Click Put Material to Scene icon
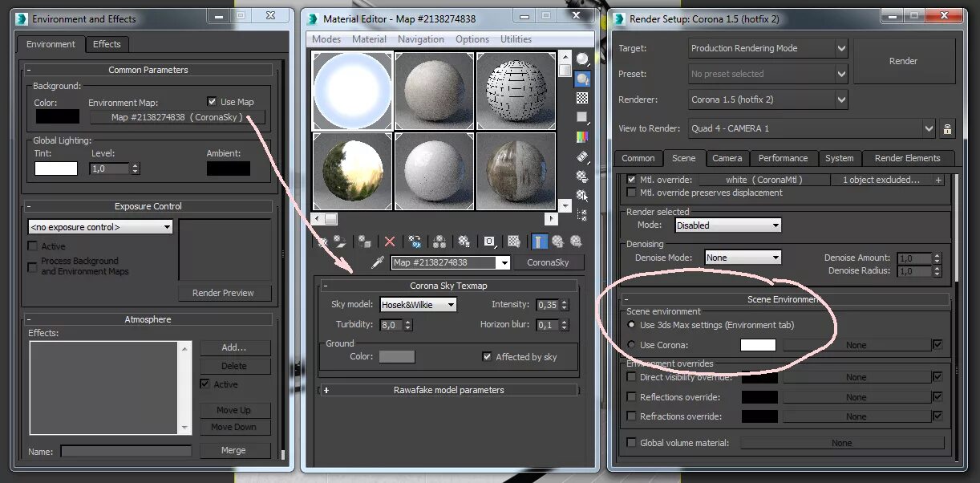The image size is (980, 483). (x=340, y=241)
